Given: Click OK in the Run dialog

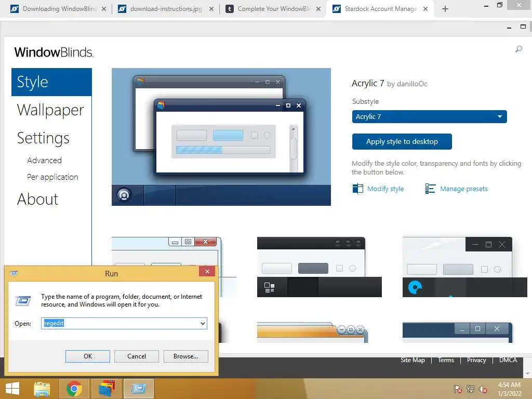Looking at the screenshot, I should click(87, 356).
